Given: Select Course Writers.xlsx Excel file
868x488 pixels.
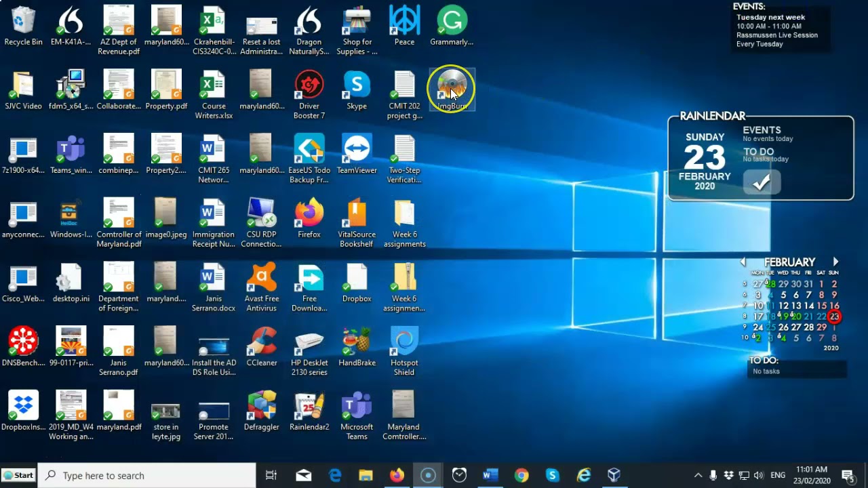Looking at the screenshot, I should [x=214, y=95].
